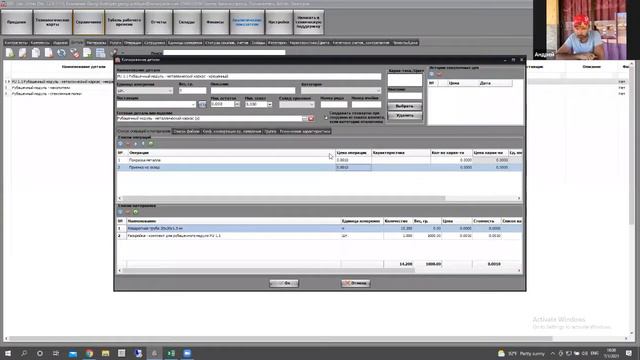The height and width of the screenshot is (360, 640).
Task: Open the Продажи main module button
Action: (x=17, y=22)
